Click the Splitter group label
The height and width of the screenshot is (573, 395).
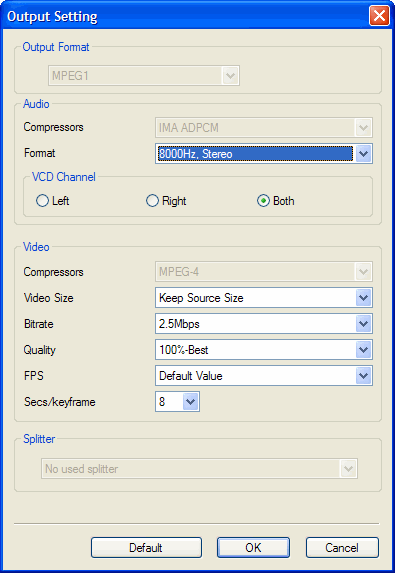pyautogui.click(x=39, y=439)
